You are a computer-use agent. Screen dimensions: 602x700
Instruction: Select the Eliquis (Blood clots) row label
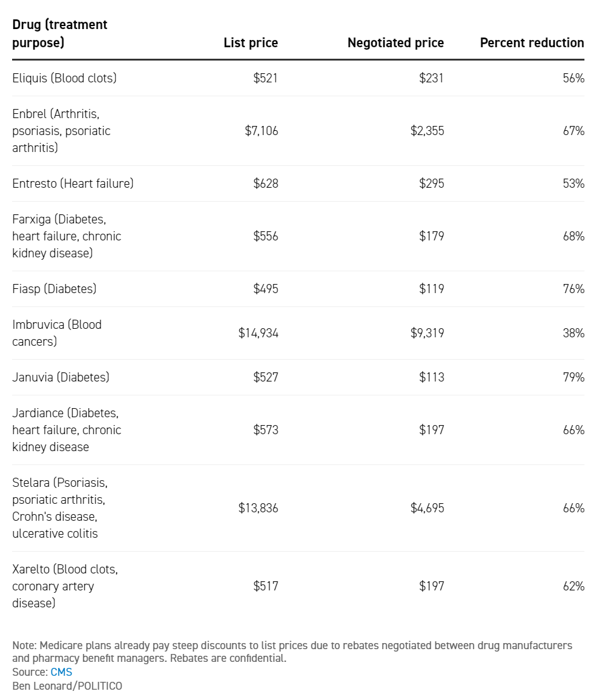(x=65, y=78)
